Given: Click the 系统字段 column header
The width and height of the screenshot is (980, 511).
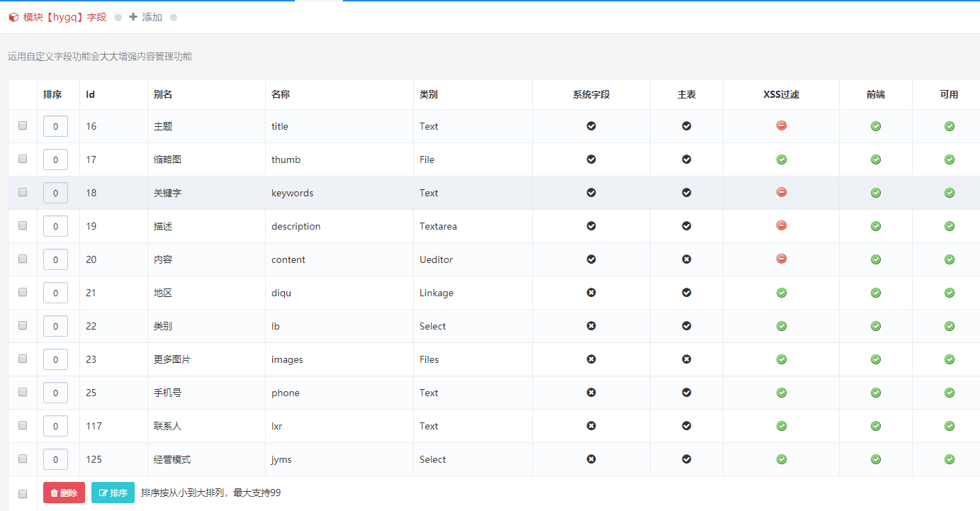Looking at the screenshot, I should (x=591, y=94).
